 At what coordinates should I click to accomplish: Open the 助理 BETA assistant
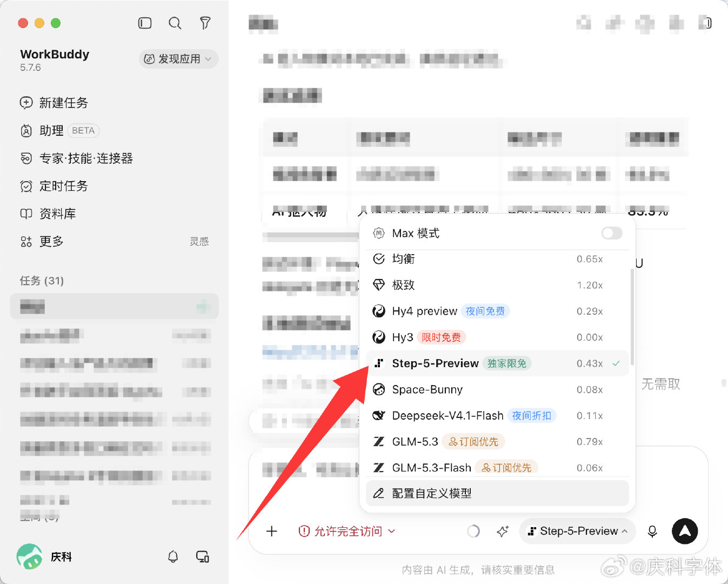pyautogui.click(x=59, y=130)
